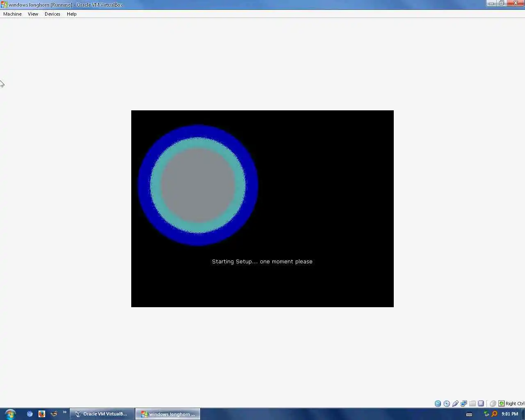This screenshot has height=420, width=525.
Task: Switch to Oracle VM VirtualBox taskbar button
Action: click(102, 414)
